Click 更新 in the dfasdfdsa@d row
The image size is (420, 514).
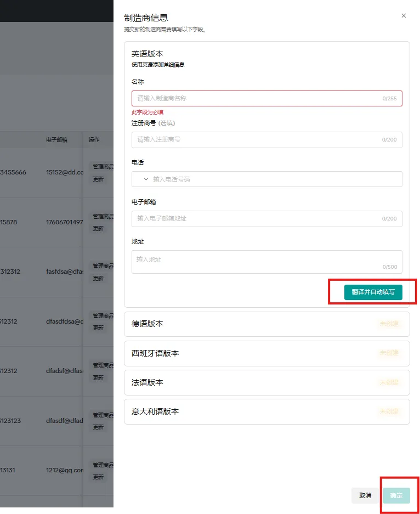[x=98, y=328]
